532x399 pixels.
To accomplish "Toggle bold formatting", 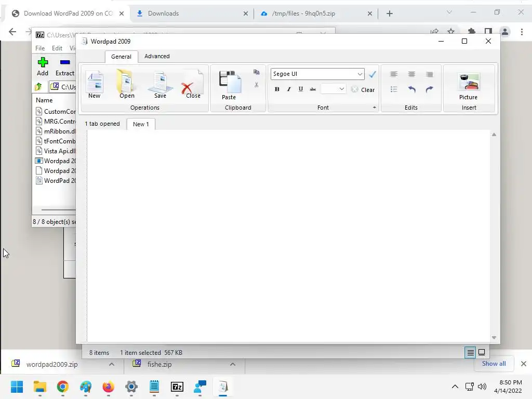I will (x=277, y=89).
